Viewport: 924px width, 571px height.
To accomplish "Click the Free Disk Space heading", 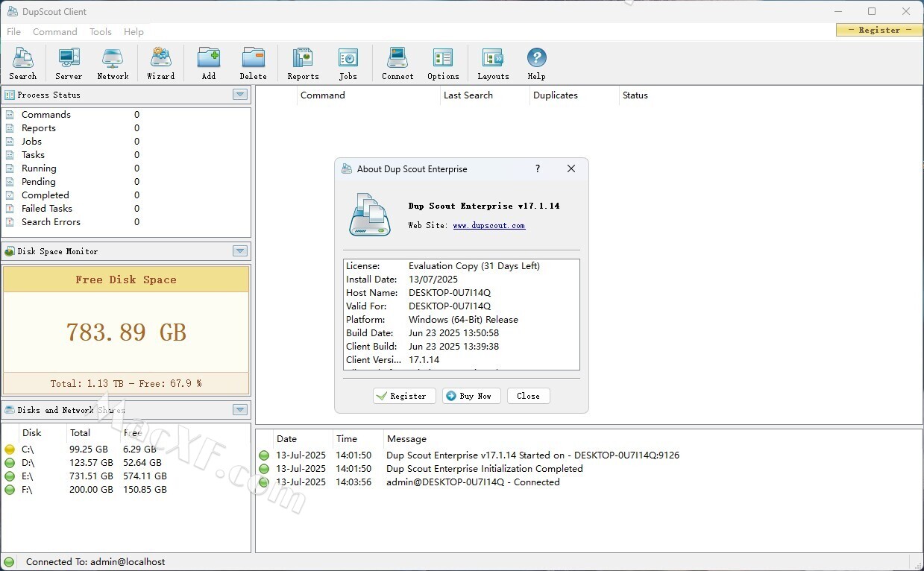I will (126, 280).
